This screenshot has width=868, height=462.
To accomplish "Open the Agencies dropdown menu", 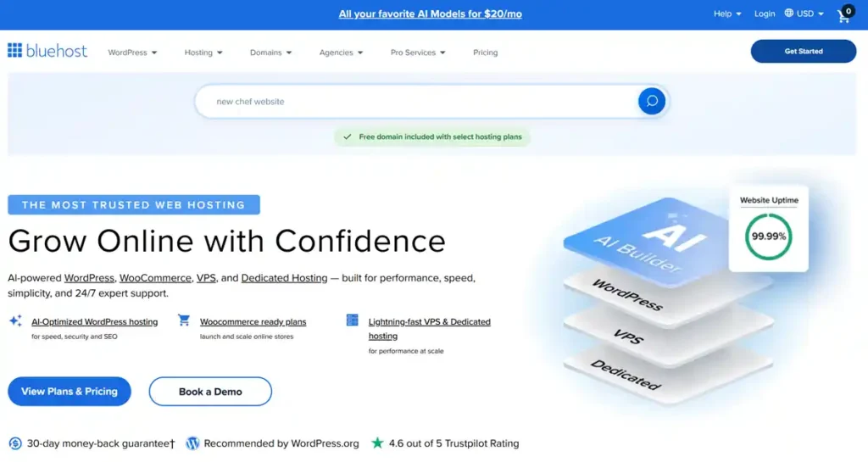I will click(x=341, y=53).
